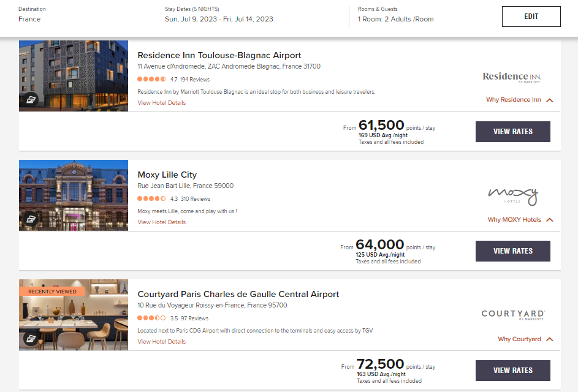Screen dimensions: 578x392
Task: Click the Moxy Lille City rating dots
Action: click(151, 198)
